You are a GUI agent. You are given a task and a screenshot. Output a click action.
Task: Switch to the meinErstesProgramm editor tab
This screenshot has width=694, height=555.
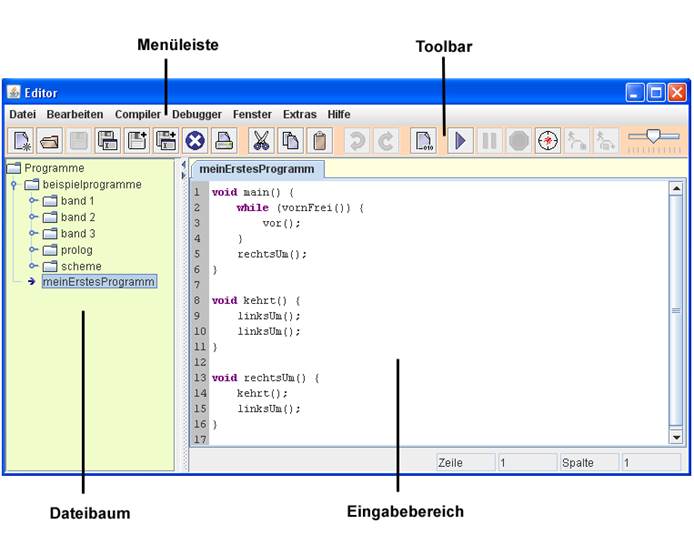point(257,169)
